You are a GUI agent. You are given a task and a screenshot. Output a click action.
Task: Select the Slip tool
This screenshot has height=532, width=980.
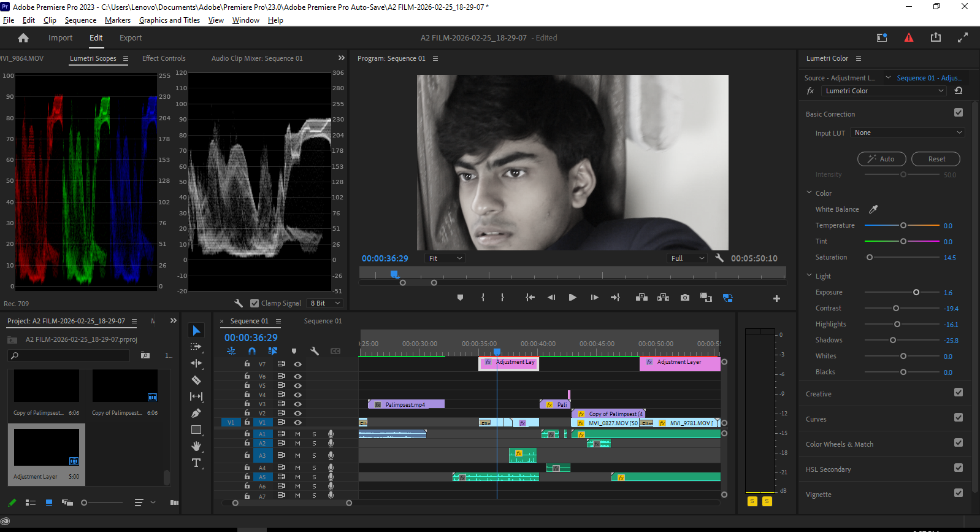[196, 396]
